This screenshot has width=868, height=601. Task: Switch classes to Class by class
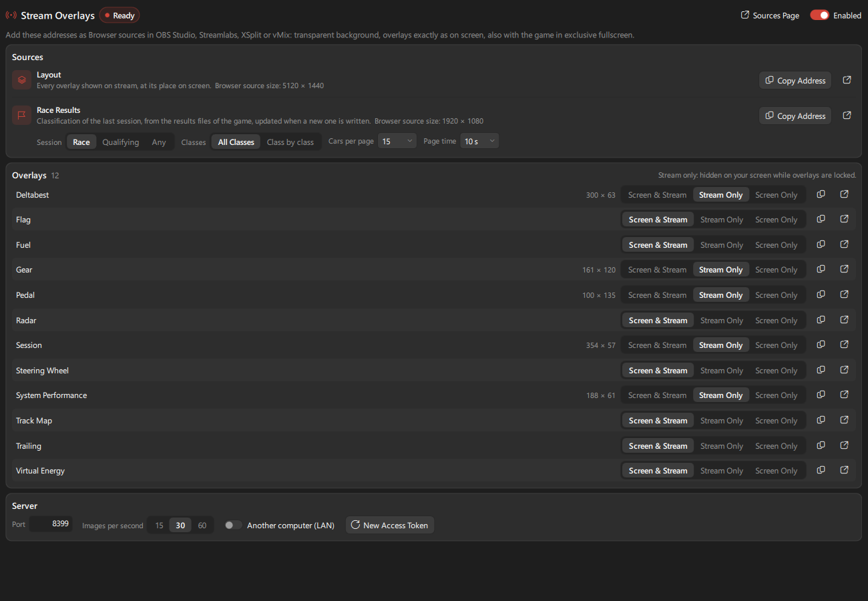point(290,142)
